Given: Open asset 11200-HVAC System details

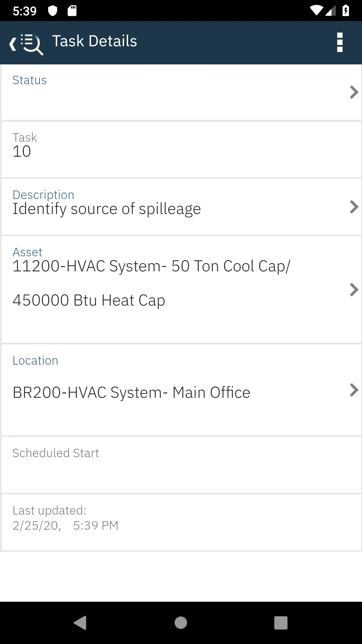Looking at the screenshot, I should 151,283.
